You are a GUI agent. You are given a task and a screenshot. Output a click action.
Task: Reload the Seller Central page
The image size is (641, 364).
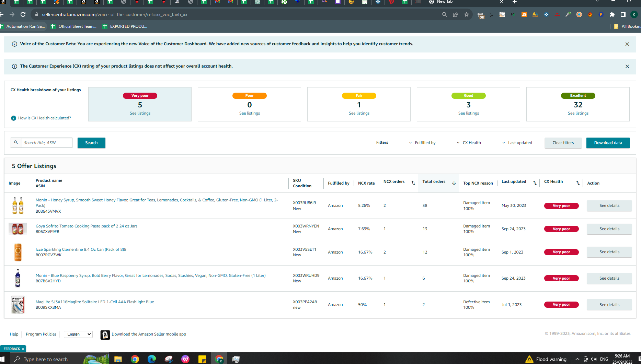click(x=23, y=14)
